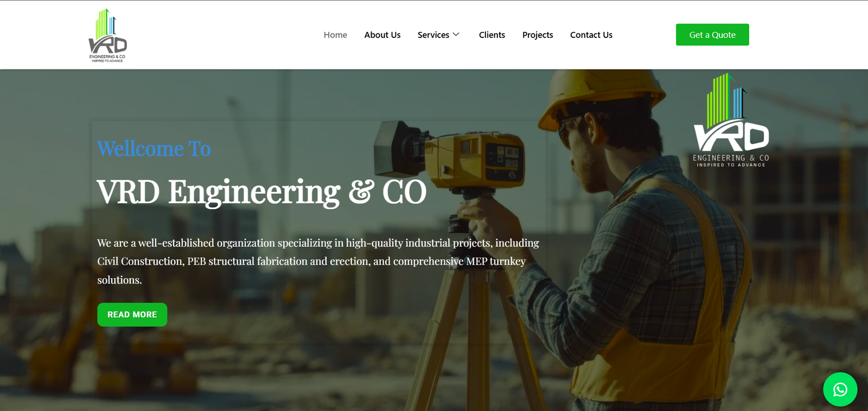Click the Get a Quote button
The width and height of the screenshot is (868, 411).
712,35
